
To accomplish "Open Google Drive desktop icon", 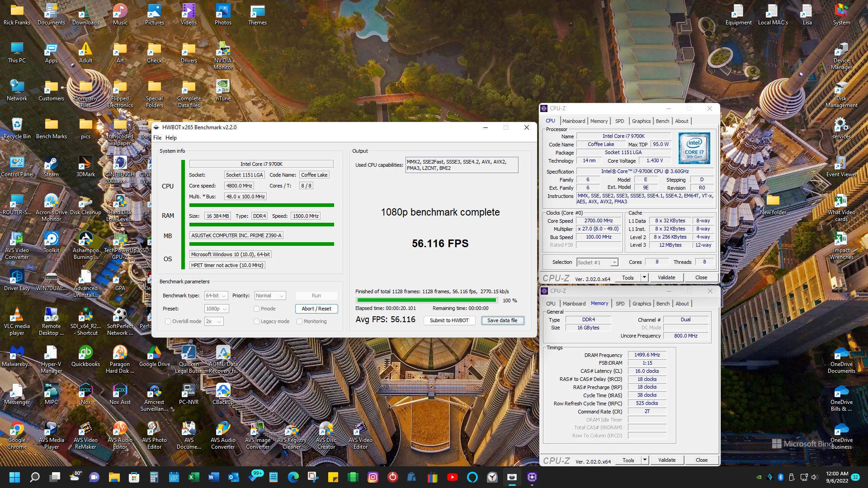I will [154, 356].
